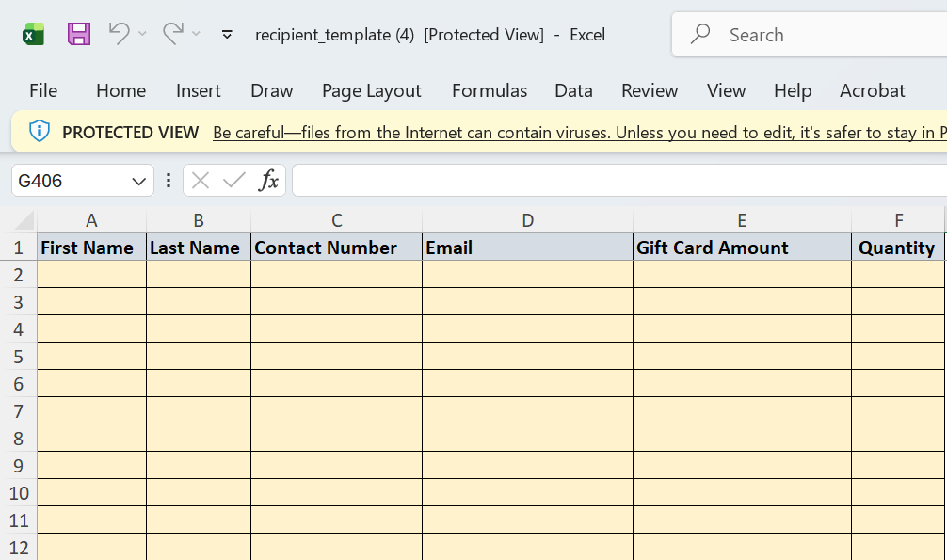
Task: Click the Protected View warning message link
Action: pos(580,133)
